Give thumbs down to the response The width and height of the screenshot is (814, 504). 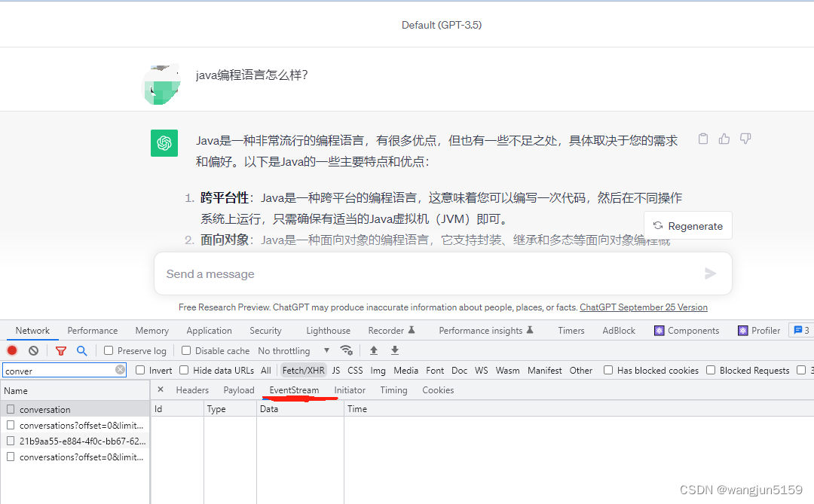click(x=745, y=139)
